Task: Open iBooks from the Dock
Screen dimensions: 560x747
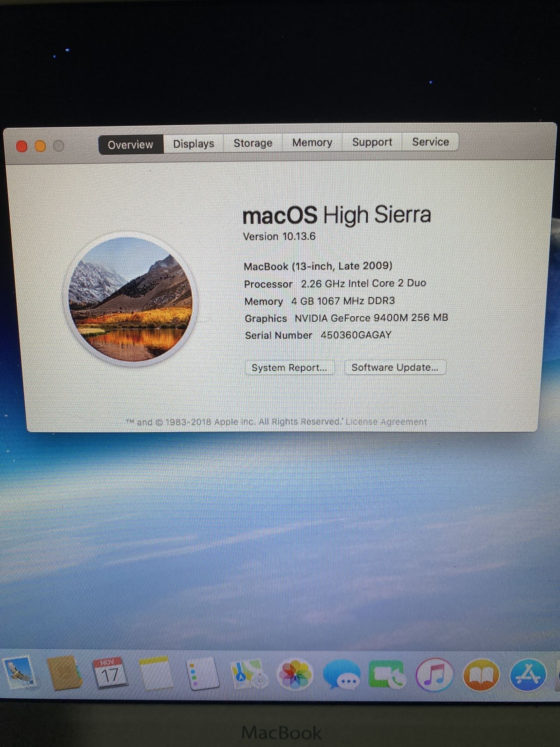Action: [x=481, y=675]
